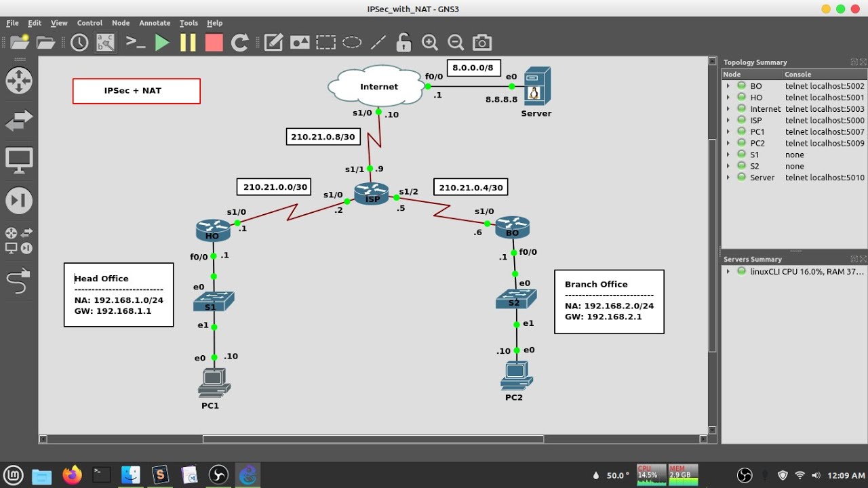Image resolution: width=868 pixels, height=488 pixels.
Task: Open the Node menu
Action: pyautogui.click(x=121, y=23)
